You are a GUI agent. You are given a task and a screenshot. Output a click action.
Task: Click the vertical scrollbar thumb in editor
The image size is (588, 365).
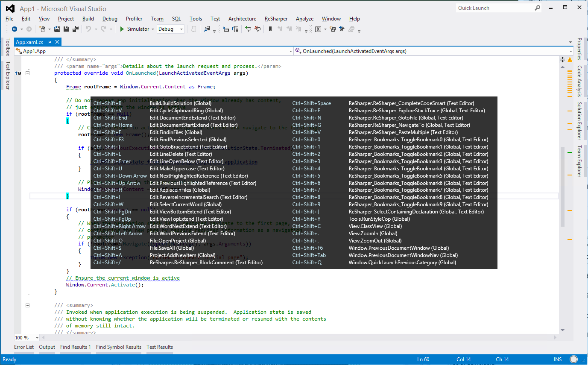(x=562, y=187)
